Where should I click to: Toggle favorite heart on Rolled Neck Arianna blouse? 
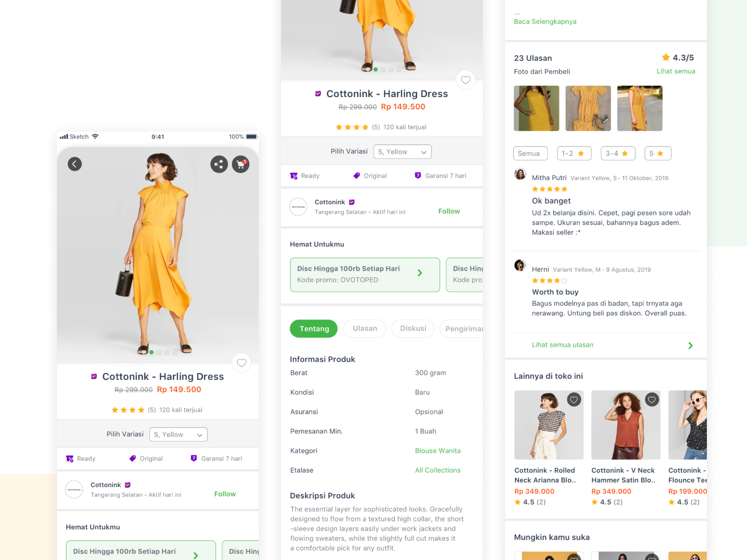574,399
